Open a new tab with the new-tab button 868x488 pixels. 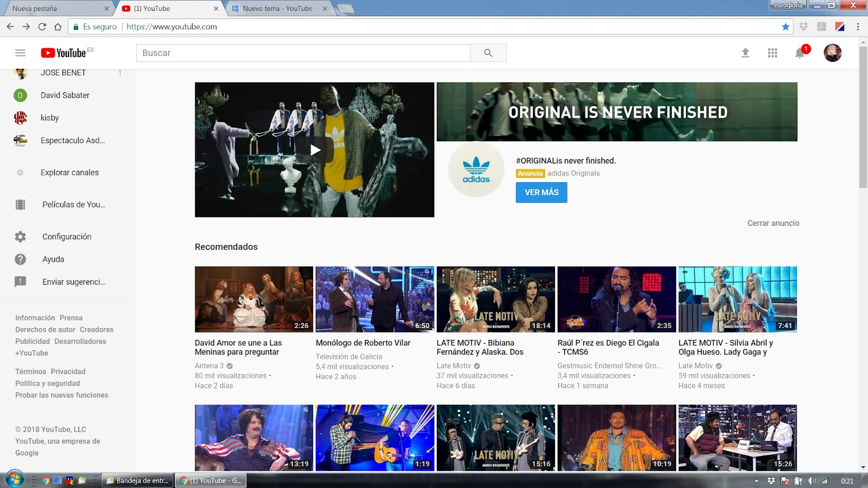coord(345,9)
